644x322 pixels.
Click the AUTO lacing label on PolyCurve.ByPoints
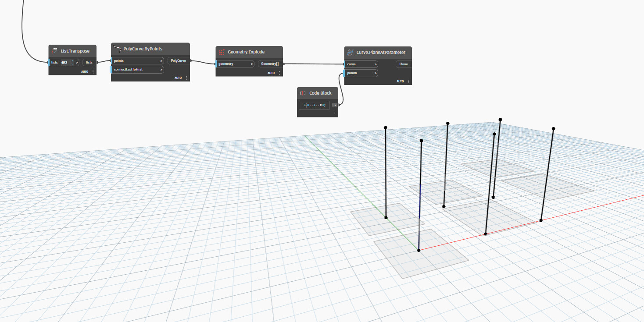(x=178, y=78)
